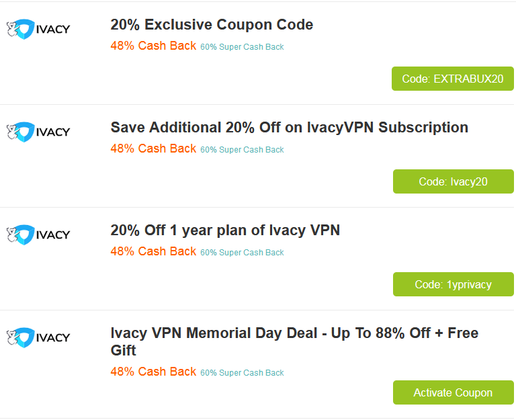Click 60% Super Cash Back in first offer

point(242,47)
